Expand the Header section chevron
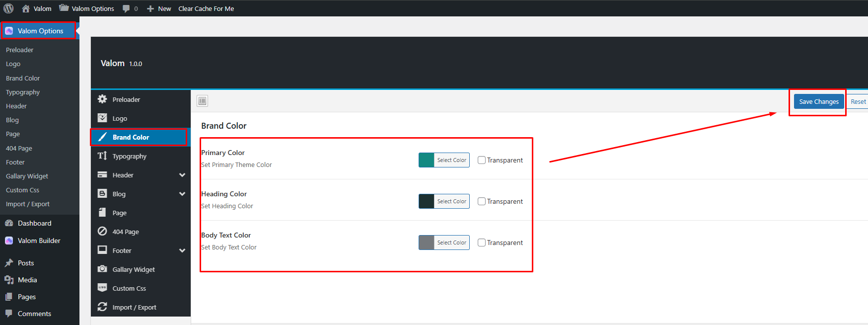 (182, 175)
